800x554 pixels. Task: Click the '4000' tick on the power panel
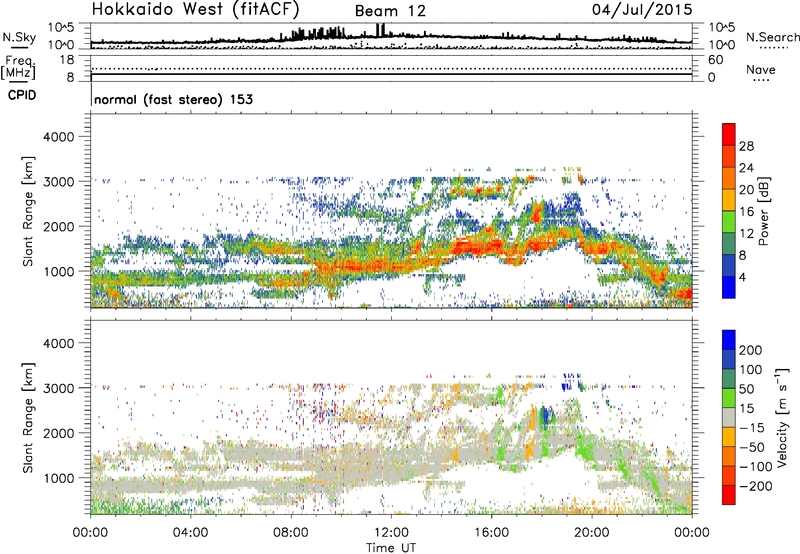pos(58,137)
